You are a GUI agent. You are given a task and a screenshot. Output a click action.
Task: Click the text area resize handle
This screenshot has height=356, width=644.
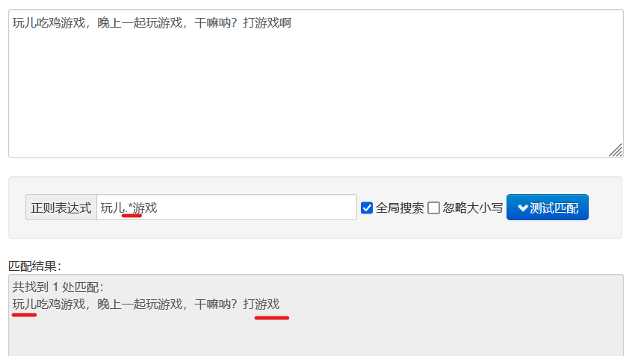616,150
